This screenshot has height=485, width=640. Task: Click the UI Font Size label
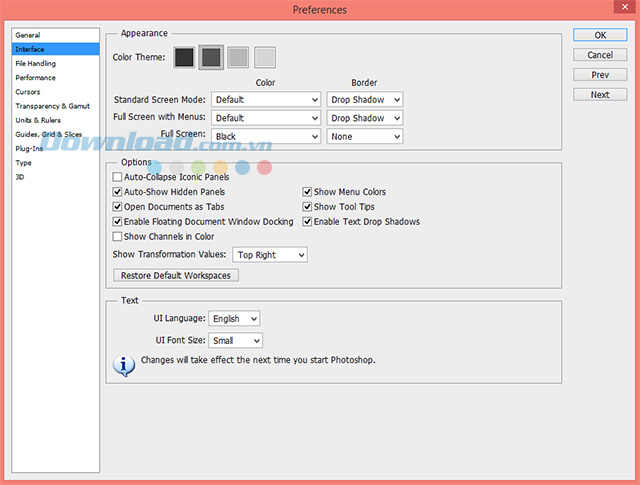coord(180,340)
